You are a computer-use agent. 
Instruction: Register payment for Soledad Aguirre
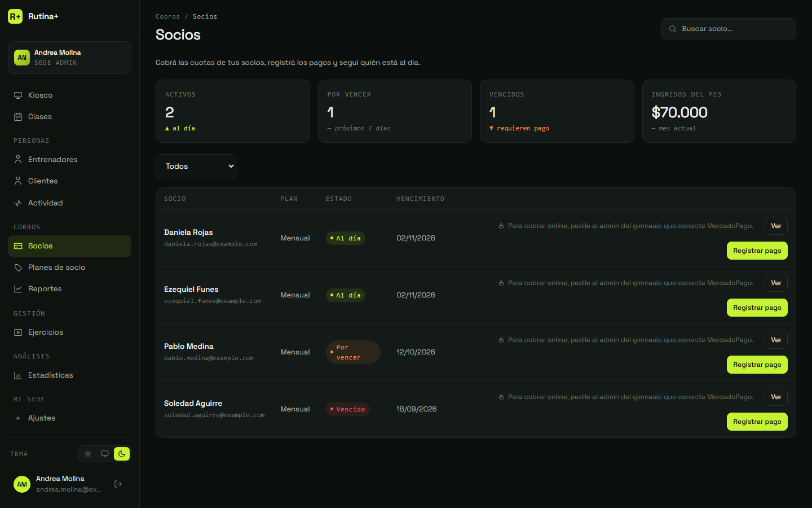(757, 422)
